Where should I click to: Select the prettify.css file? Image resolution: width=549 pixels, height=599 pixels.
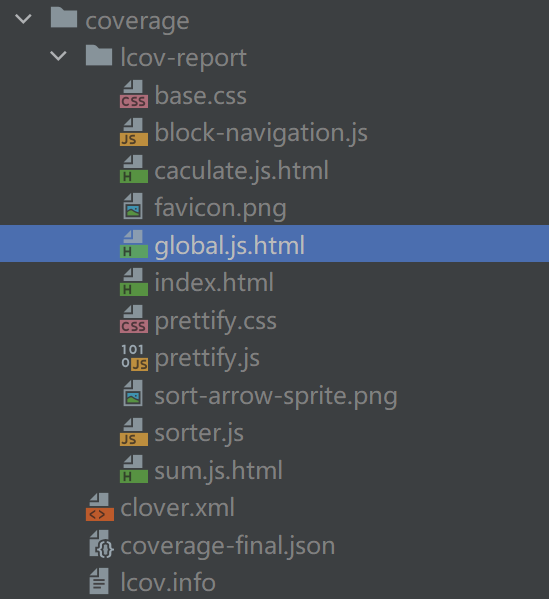(216, 321)
